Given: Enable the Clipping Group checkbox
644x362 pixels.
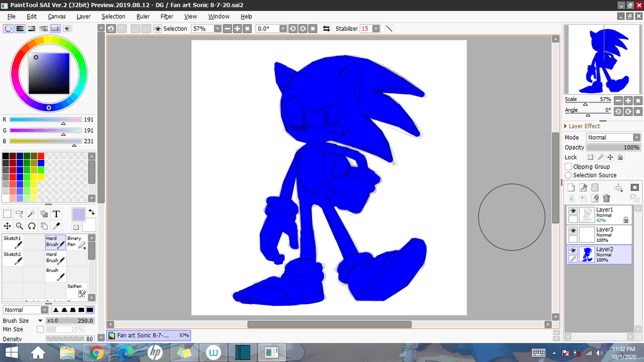Looking at the screenshot, I should tap(568, 166).
